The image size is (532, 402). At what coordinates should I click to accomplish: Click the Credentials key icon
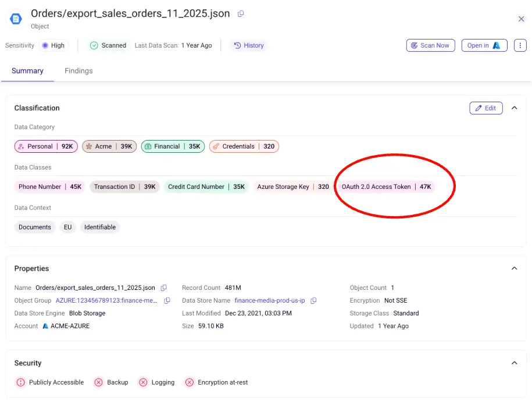[216, 146]
